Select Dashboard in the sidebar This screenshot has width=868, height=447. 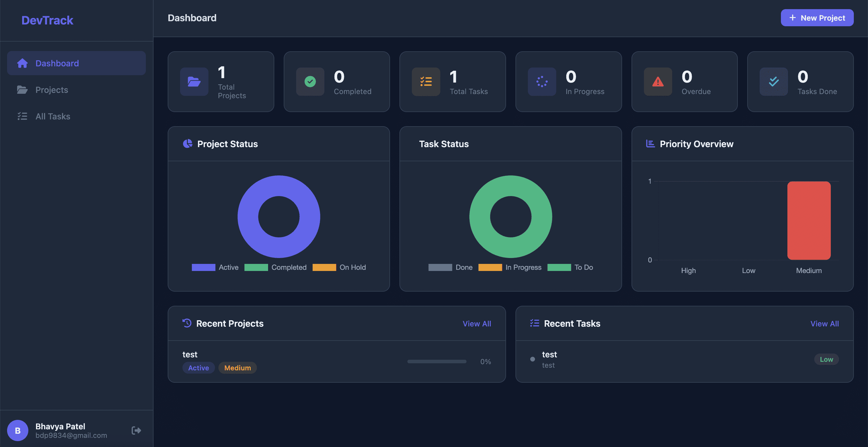(57, 63)
